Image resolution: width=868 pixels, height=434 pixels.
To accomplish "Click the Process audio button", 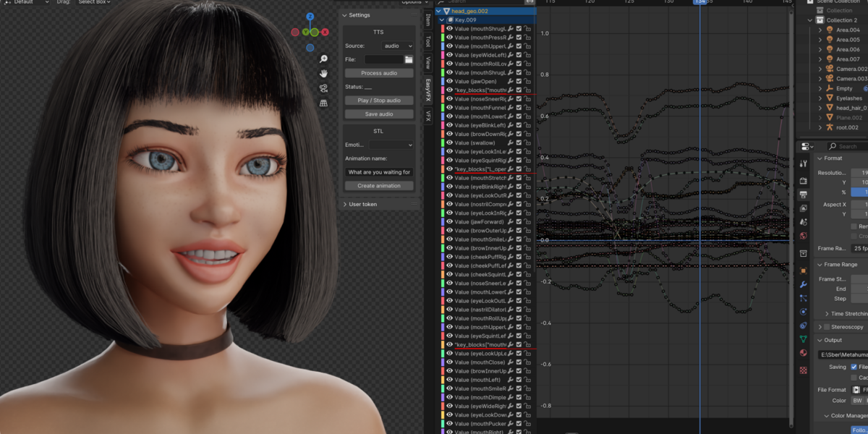I will point(378,72).
